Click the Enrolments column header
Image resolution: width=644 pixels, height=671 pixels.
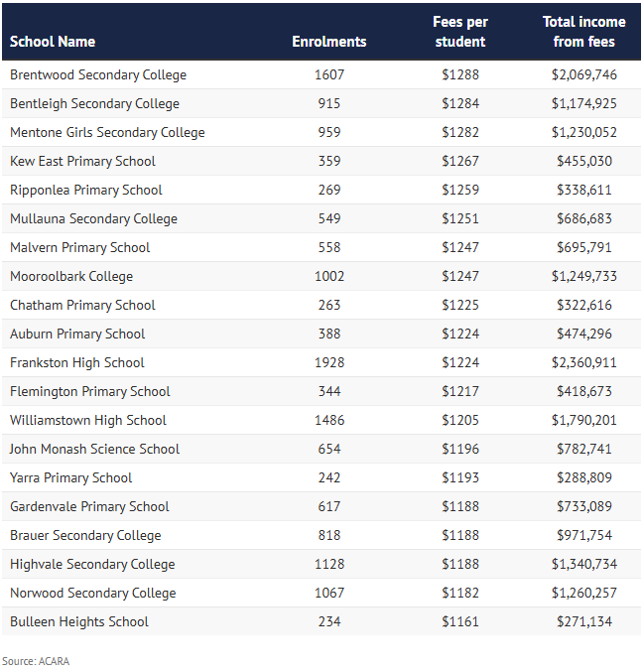(x=329, y=42)
